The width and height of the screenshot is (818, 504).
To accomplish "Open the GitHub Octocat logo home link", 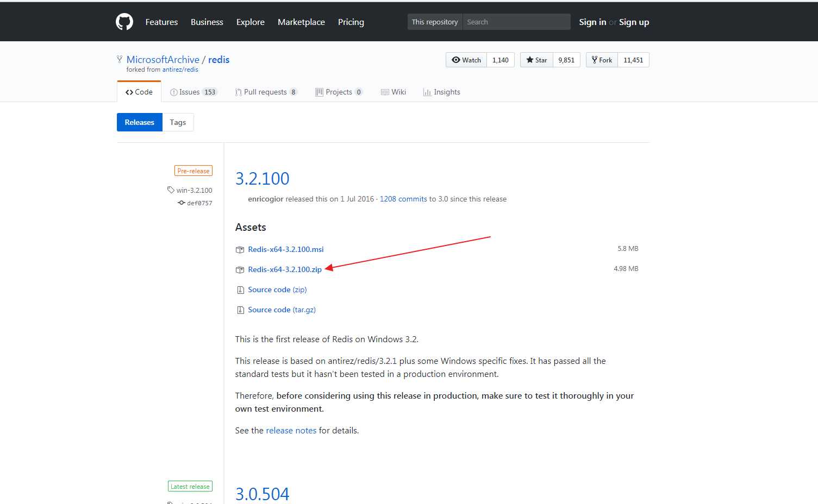I will click(x=124, y=22).
